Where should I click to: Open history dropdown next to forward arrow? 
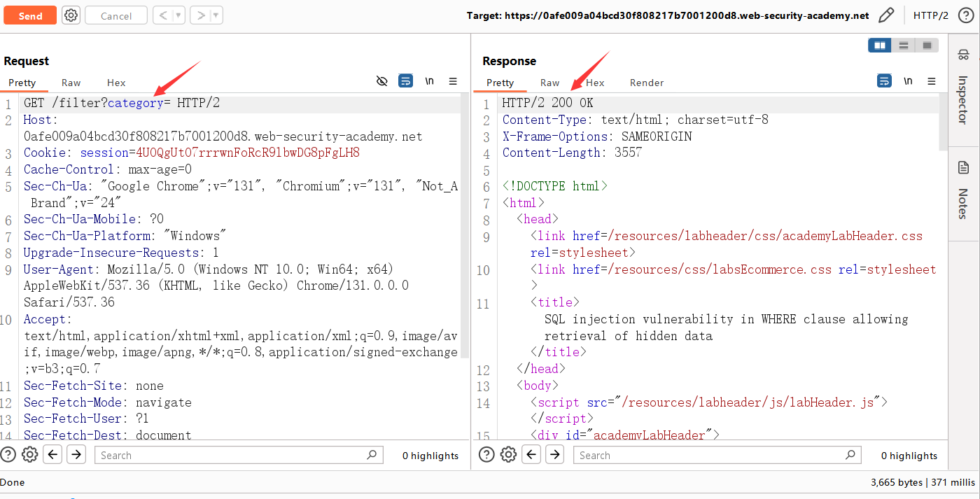[216, 15]
